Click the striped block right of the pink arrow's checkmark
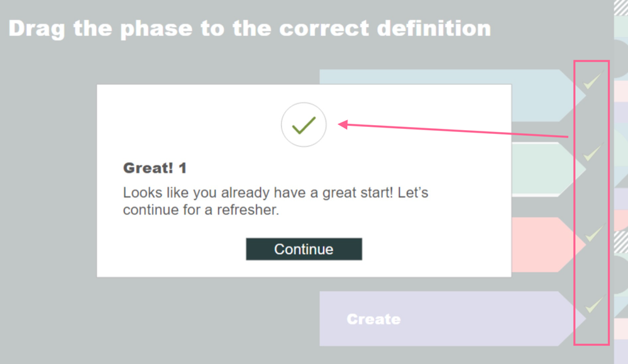The width and height of the screenshot is (628, 364). tap(620, 240)
